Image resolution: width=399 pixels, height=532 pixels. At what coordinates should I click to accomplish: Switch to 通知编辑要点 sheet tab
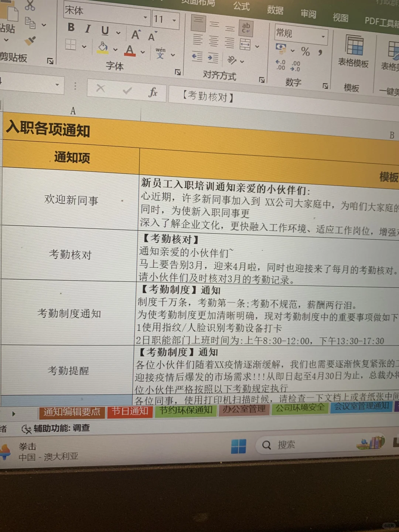pyautogui.click(x=72, y=412)
